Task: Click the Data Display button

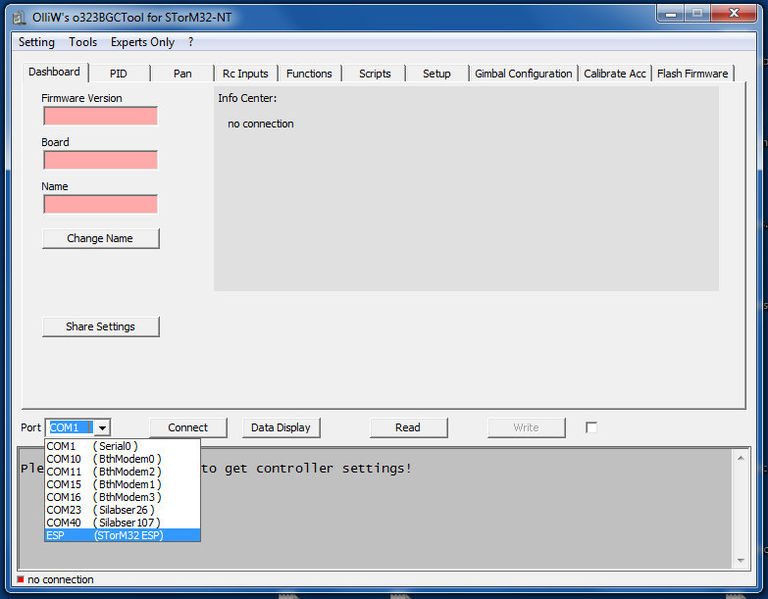Action: (280, 428)
